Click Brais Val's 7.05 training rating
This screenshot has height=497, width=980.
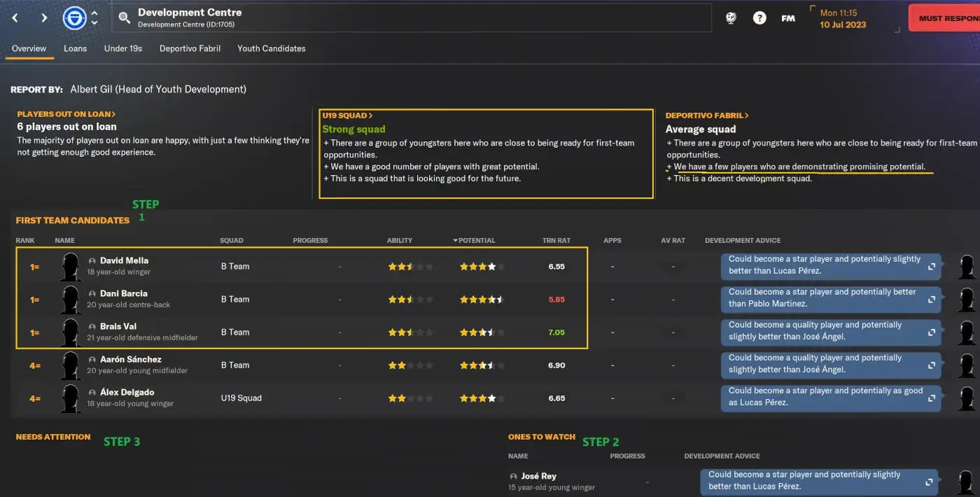click(556, 332)
